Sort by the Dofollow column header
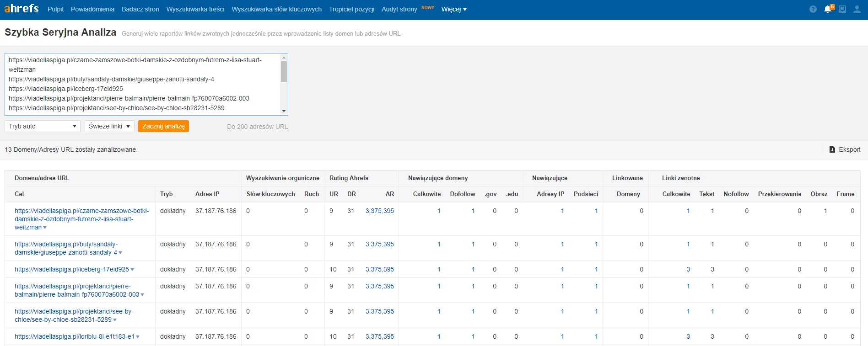The width and height of the screenshot is (868, 346). [x=463, y=194]
